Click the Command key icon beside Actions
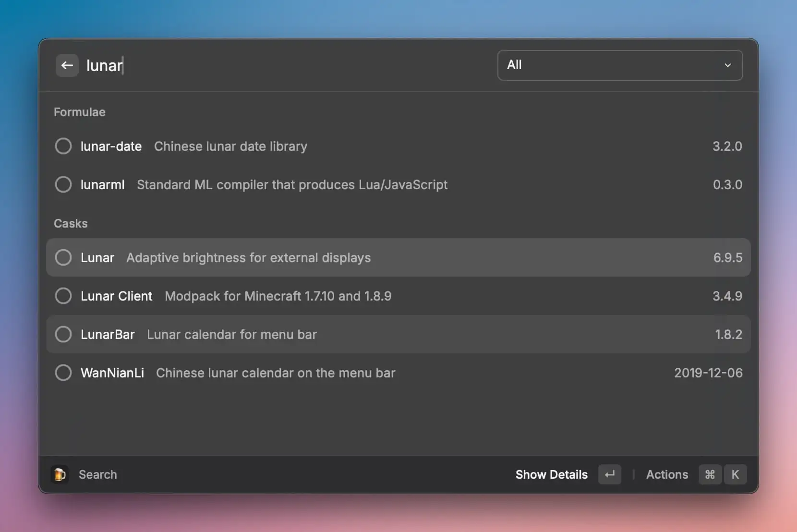797x532 pixels. [x=710, y=474]
